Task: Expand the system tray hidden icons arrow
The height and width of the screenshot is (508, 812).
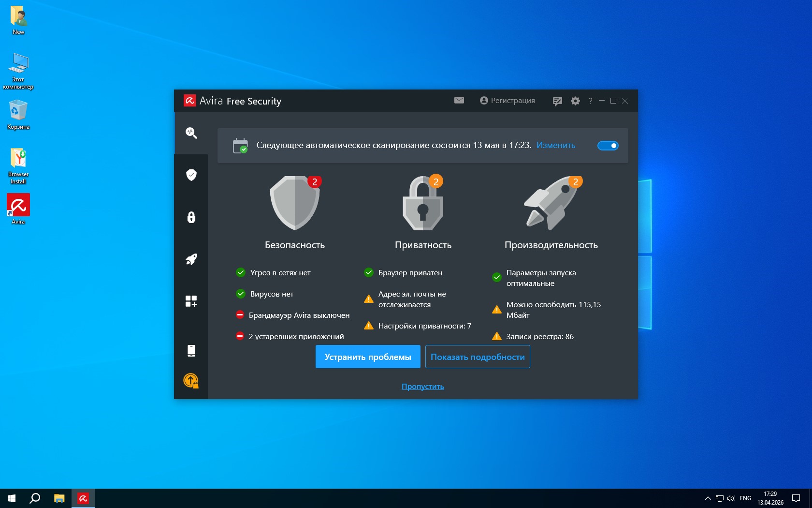Action: click(708, 498)
